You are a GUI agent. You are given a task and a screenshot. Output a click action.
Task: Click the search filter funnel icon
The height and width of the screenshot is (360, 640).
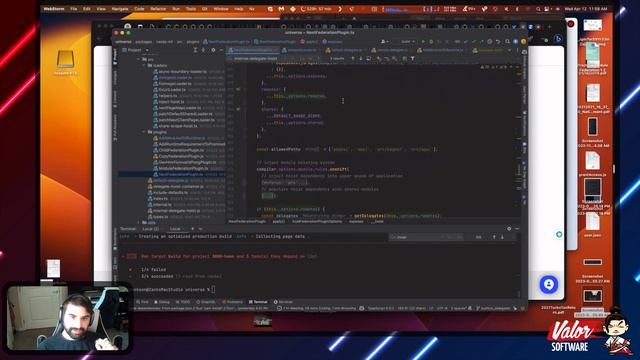(413, 58)
